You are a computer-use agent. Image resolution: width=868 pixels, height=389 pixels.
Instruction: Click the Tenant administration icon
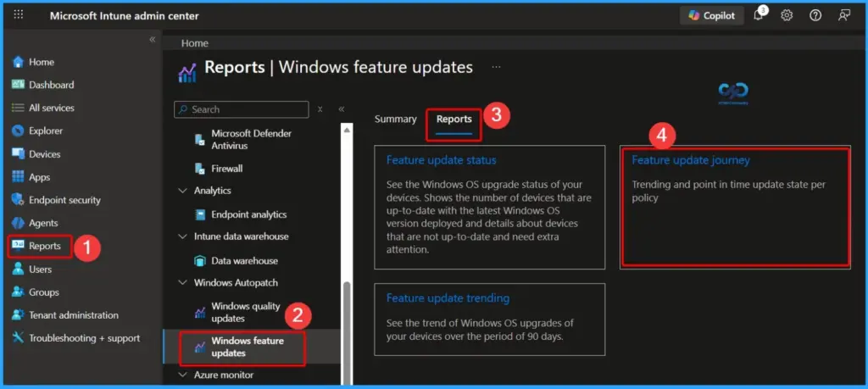[x=19, y=315]
